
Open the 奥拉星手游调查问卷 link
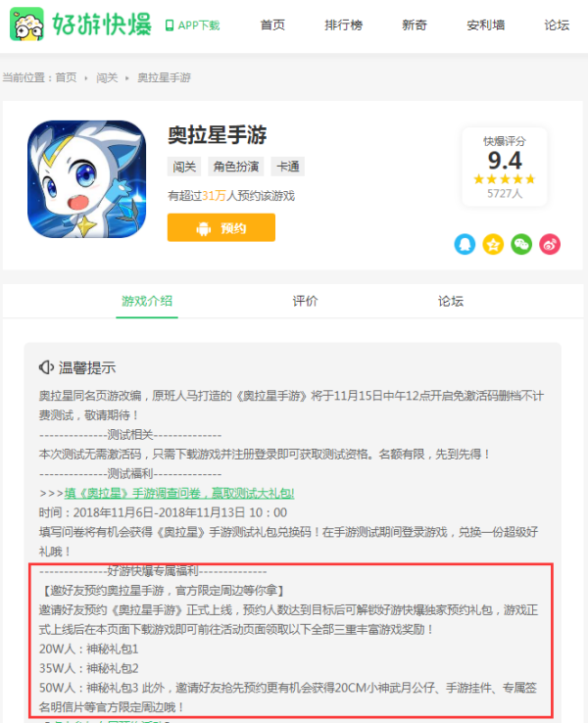coord(179,494)
